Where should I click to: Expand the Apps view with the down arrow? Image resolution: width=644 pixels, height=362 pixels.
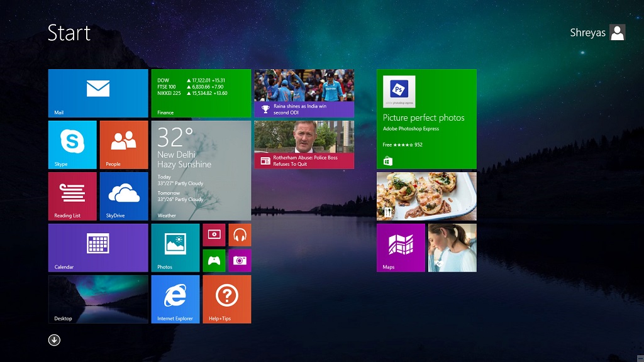54,339
